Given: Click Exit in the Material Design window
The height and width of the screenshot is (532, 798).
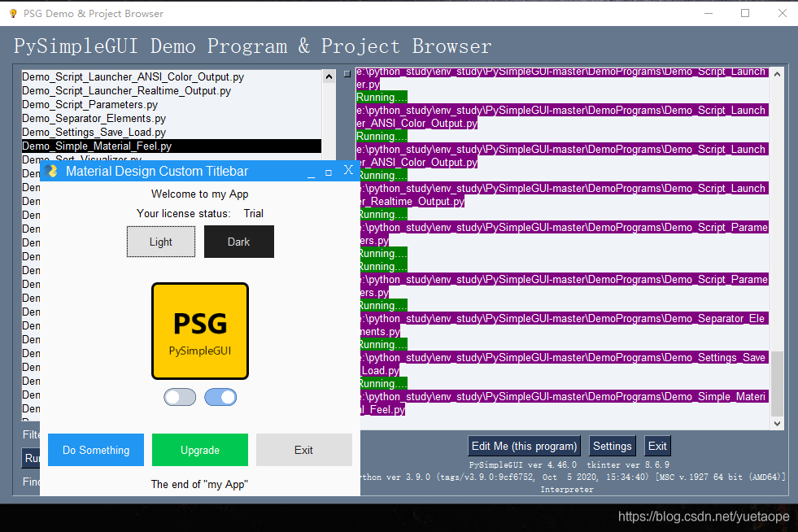Looking at the screenshot, I should [304, 450].
